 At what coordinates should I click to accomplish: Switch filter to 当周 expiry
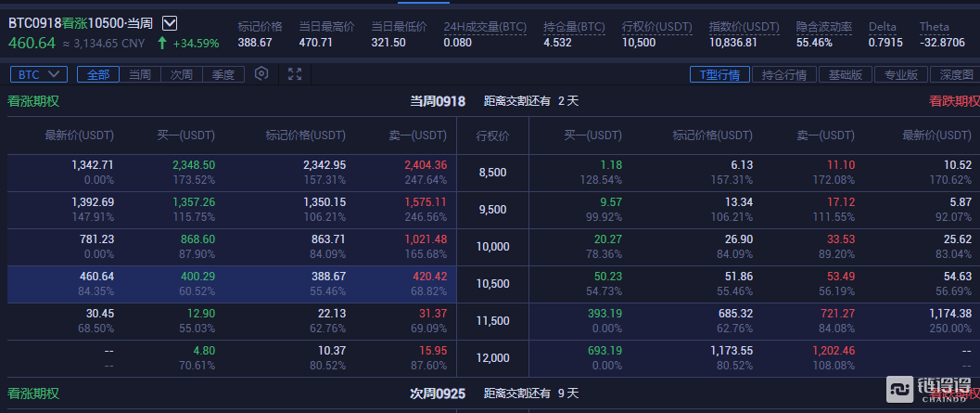click(x=139, y=74)
